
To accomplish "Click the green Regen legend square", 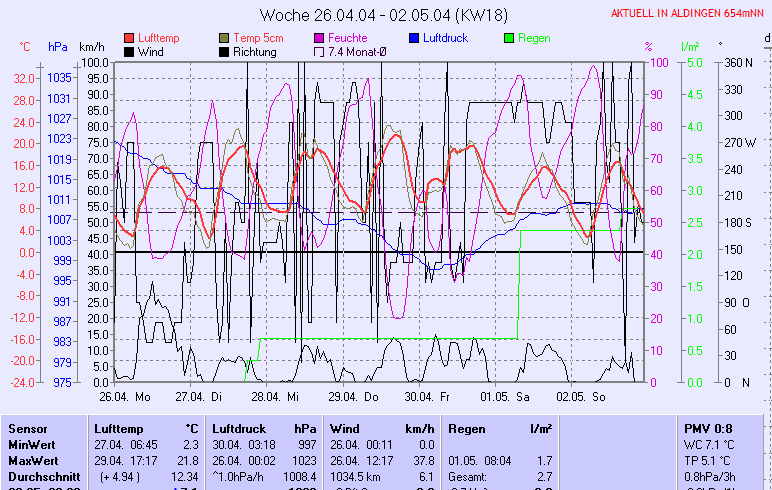I will click(x=509, y=38).
